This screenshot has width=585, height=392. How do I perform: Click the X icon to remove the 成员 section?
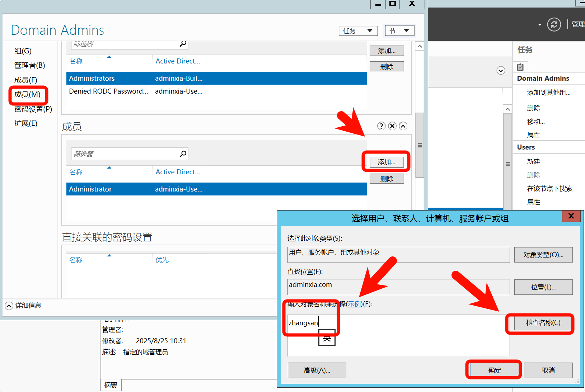[392, 126]
